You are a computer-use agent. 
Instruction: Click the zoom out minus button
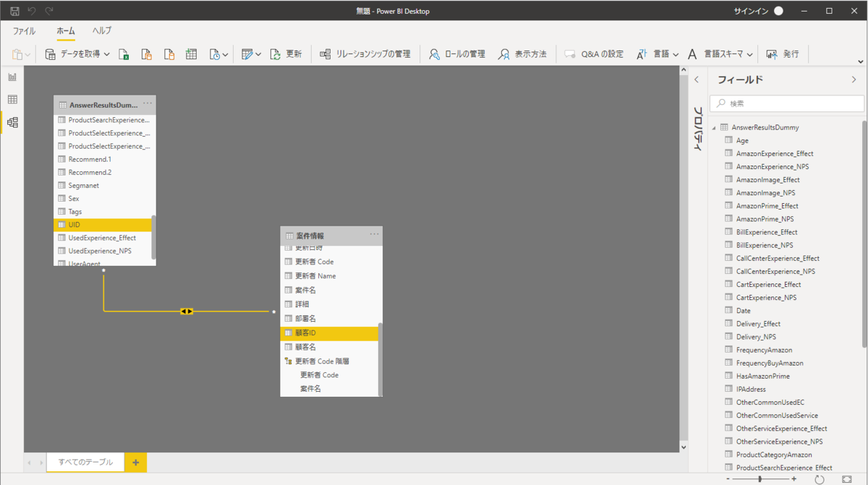click(727, 479)
